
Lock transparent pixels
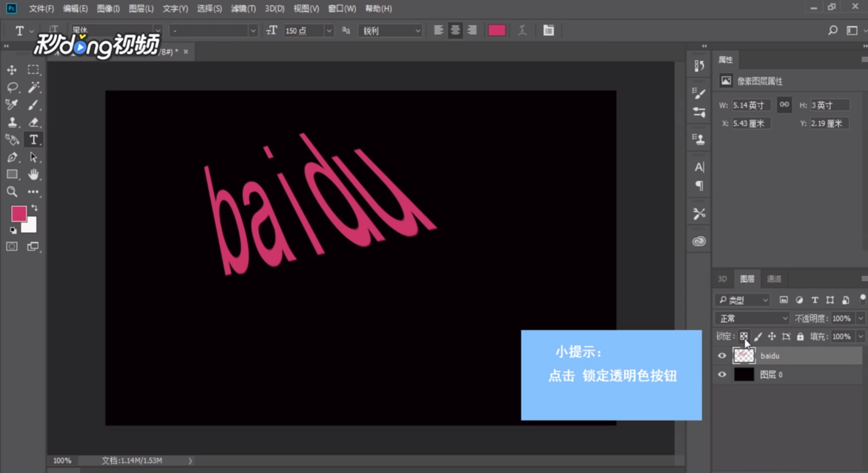pyautogui.click(x=744, y=336)
